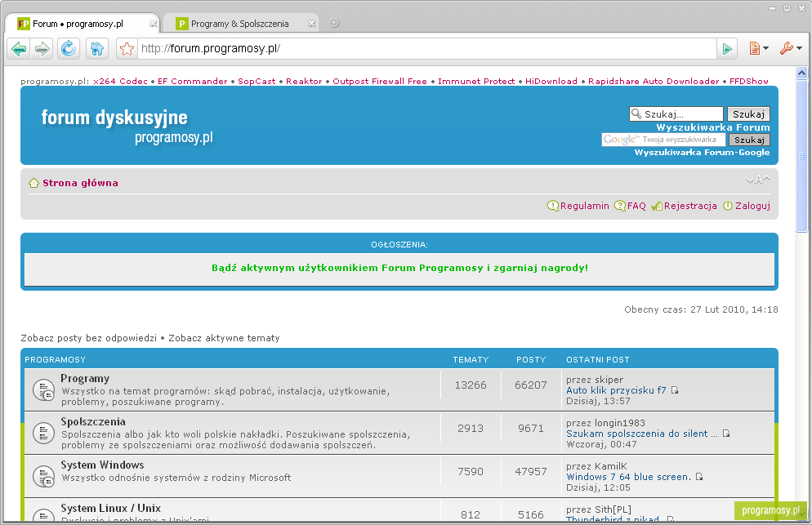The width and height of the screenshot is (812, 525).
Task: Close the Programy & Spolszczenia tab
Action: (311, 24)
